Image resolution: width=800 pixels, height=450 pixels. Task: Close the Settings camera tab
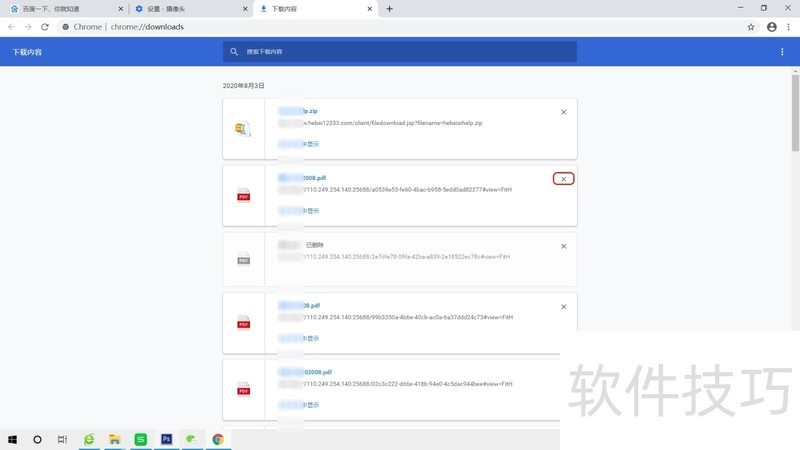point(245,9)
